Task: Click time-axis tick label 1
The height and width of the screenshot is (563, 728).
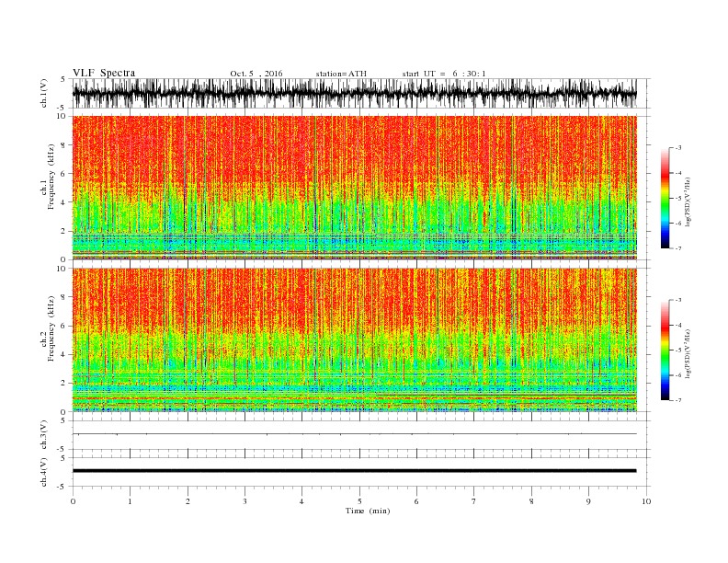Action: (x=130, y=501)
